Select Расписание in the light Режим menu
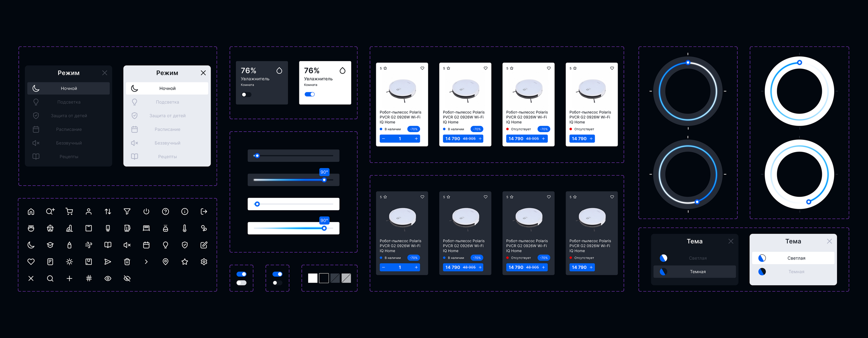 pos(167,129)
